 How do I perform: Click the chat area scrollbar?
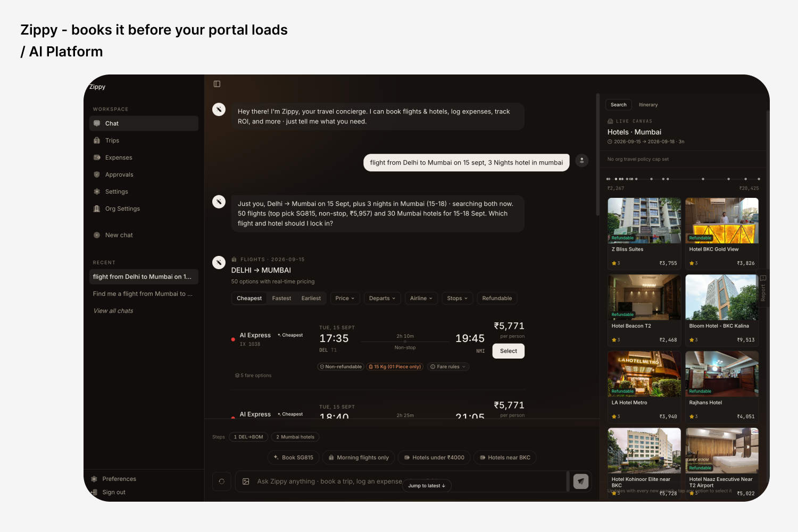(597, 154)
